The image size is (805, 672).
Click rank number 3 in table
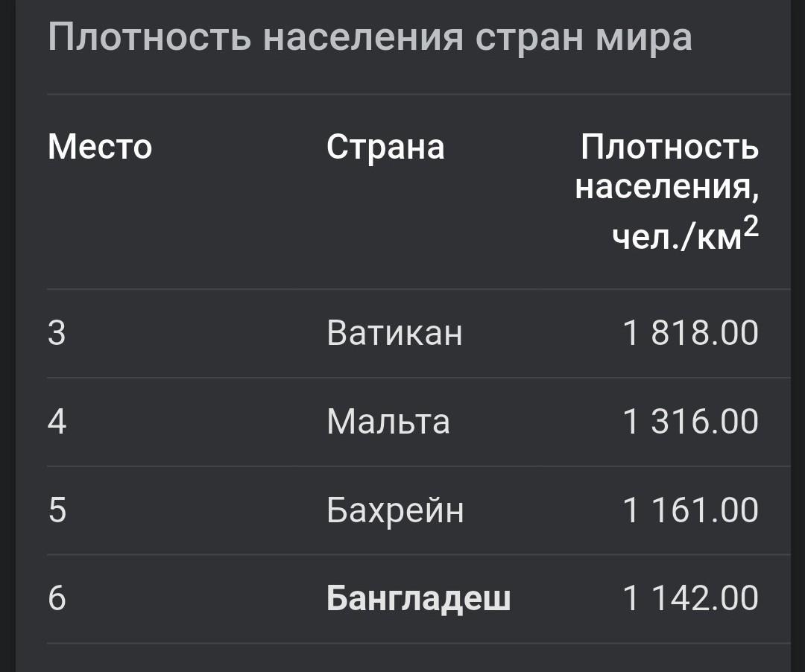pos(57,333)
